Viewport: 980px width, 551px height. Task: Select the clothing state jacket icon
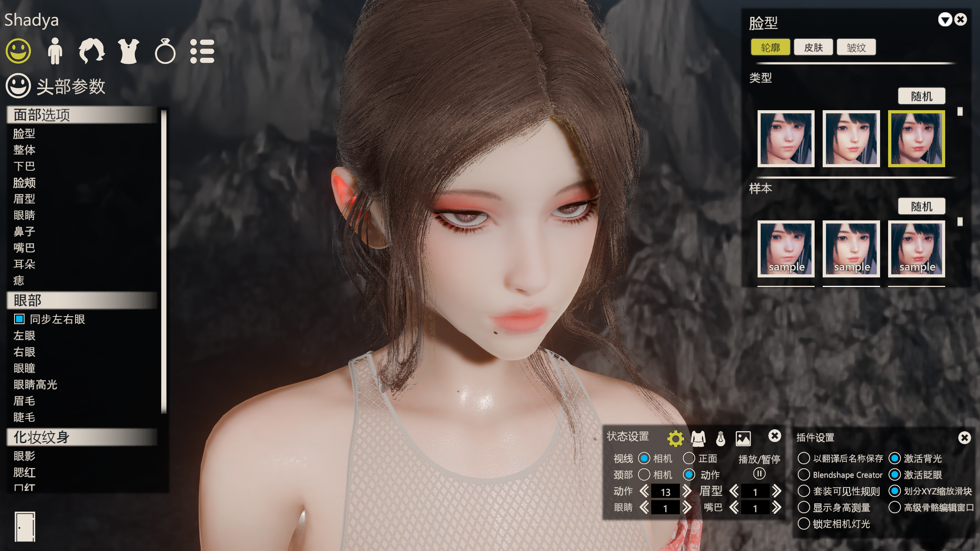[698, 439]
